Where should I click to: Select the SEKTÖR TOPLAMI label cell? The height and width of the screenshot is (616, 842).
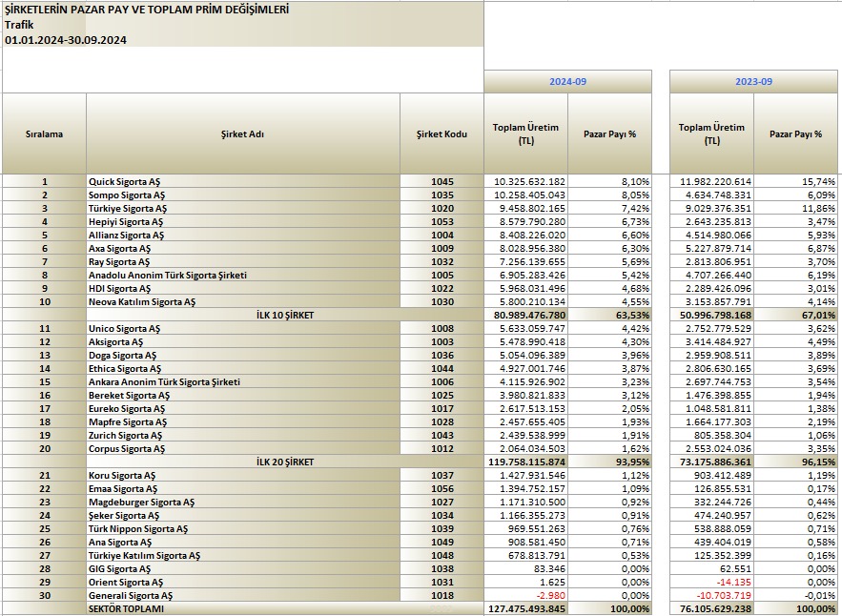pyautogui.click(x=243, y=608)
